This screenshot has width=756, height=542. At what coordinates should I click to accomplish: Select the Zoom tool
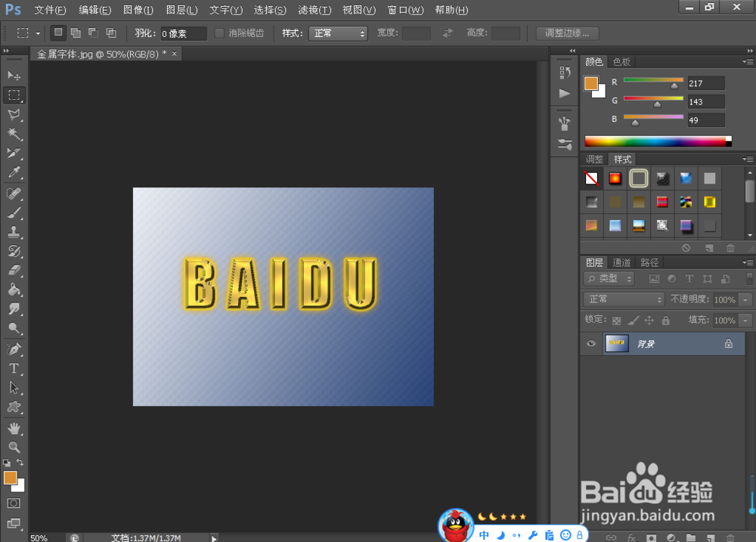tap(14, 447)
